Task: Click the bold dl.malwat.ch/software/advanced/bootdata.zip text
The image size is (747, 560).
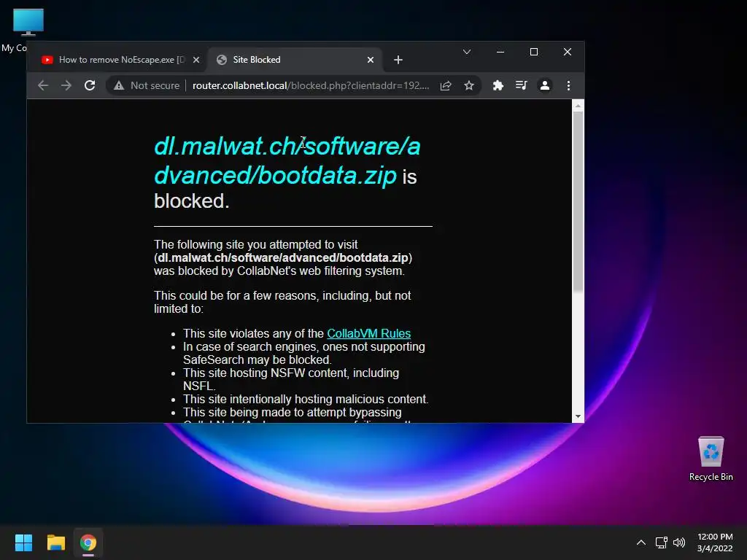Action: [283, 257]
